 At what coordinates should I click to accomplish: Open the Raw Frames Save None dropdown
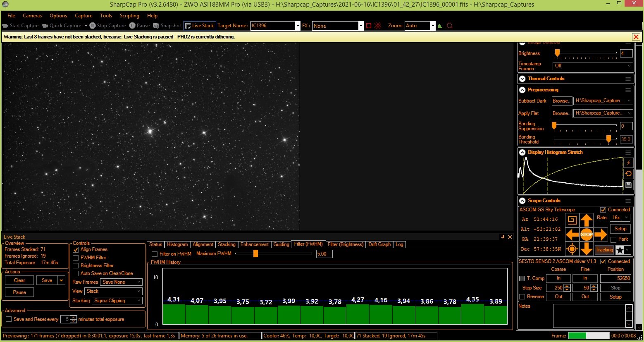(x=122, y=282)
